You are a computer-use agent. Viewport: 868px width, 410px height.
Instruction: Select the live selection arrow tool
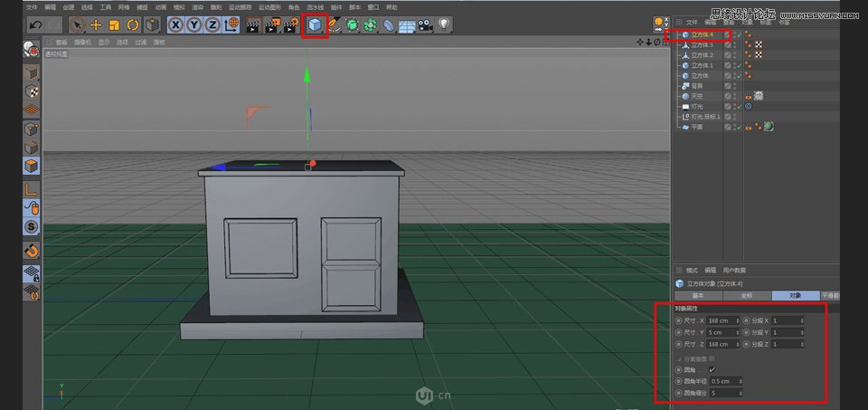pos(77,25)
